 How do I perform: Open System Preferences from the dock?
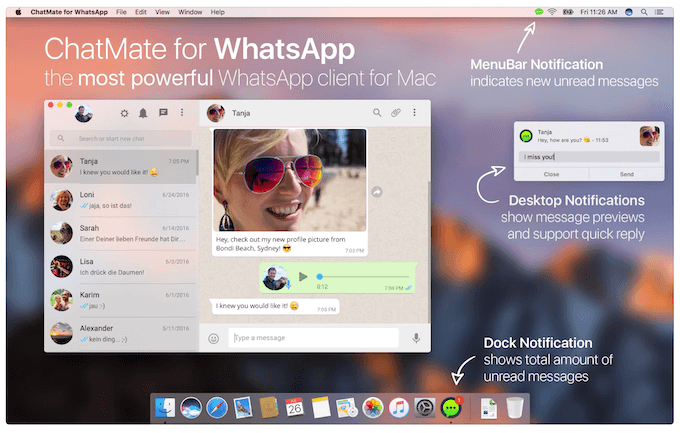(425, 408)
